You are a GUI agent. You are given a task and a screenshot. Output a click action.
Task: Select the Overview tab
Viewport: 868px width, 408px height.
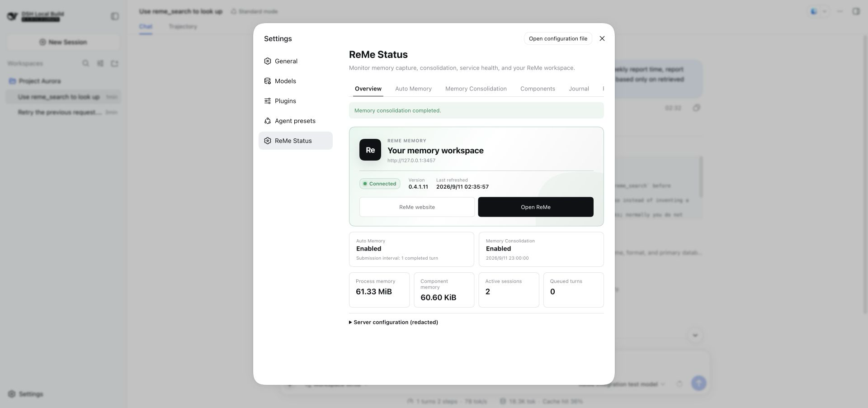tap(368, 89)
